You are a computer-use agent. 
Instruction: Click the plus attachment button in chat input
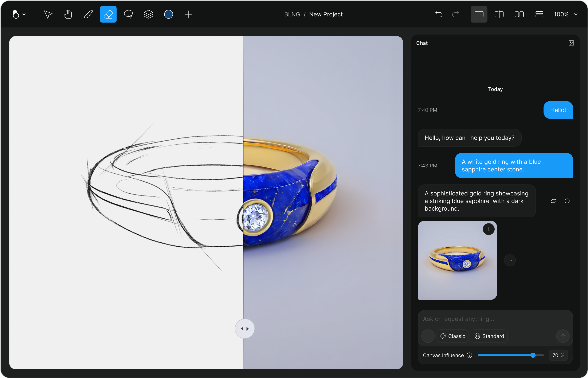point(428,336)
